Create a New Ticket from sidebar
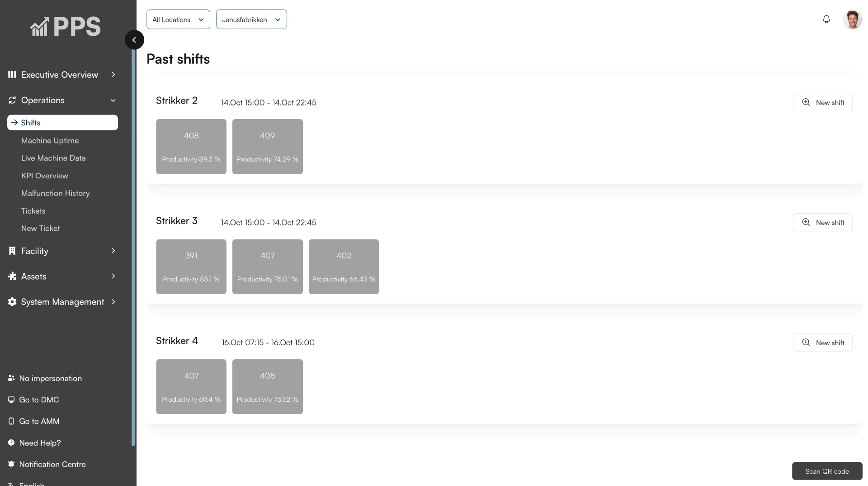Screen dimensions: 868x486 (x=40, y=229)
